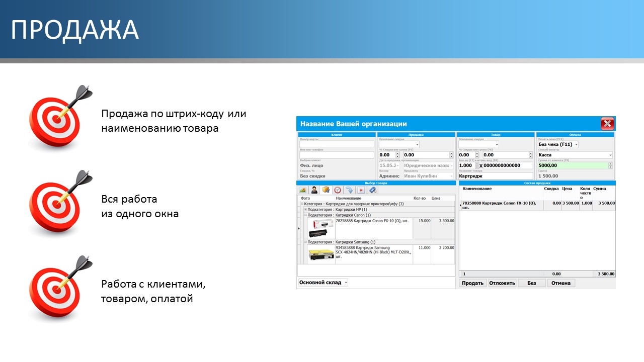Select the product box cart icon
The height and width of the screenshot is (362, 644).
pyautogui.click(x=326, y=190)
